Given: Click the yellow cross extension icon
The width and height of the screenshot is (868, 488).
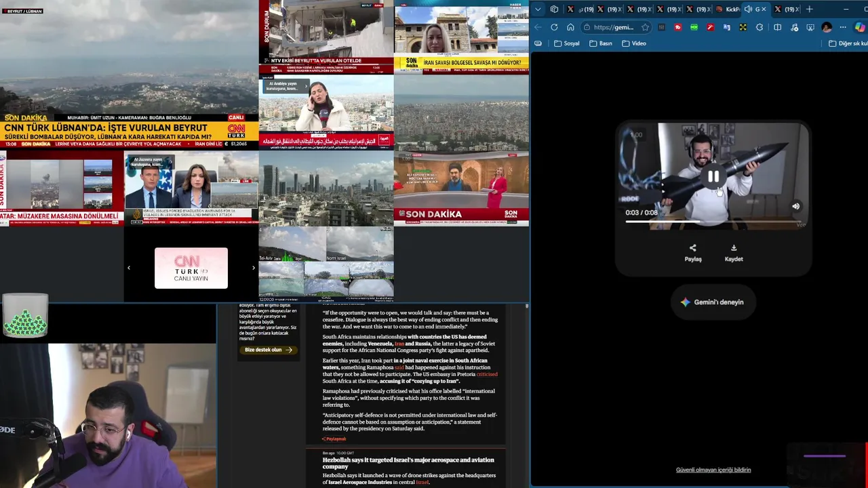Looking at the screenshot, I should (743, 27).
